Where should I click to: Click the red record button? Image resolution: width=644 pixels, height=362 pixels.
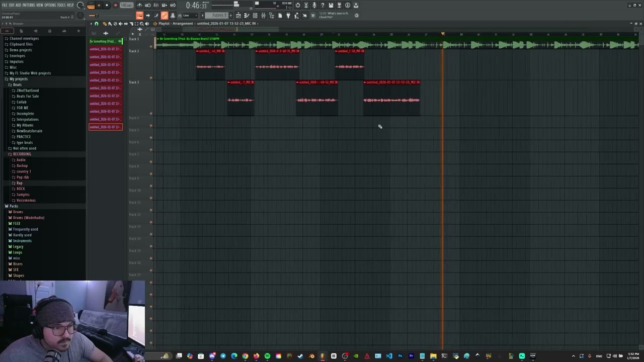(x=115, y=5)
